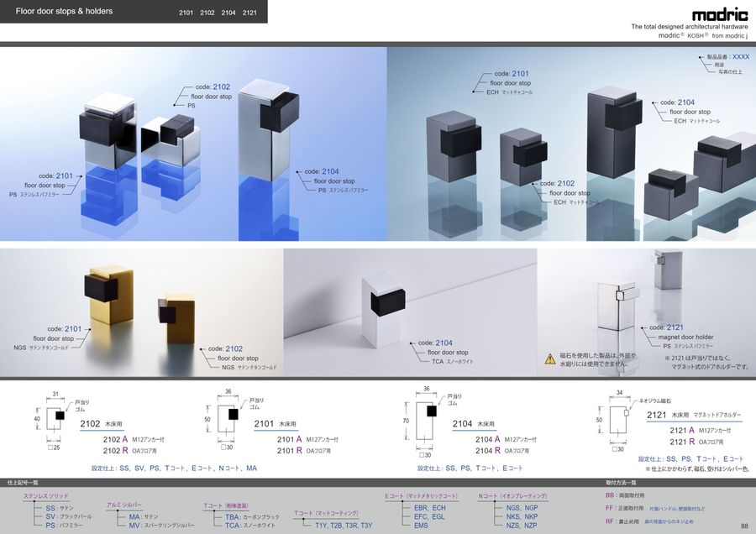This screenshot has width=756, height=534.
Task: Click the '2101 R' OA floor variant
Action: click(x=304, y=451)
